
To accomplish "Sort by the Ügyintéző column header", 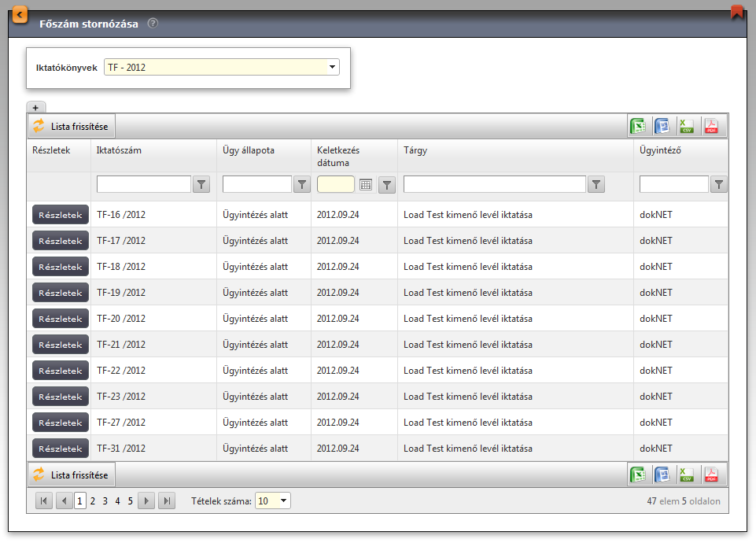I will pyautogui.click(x=660, y=150).
